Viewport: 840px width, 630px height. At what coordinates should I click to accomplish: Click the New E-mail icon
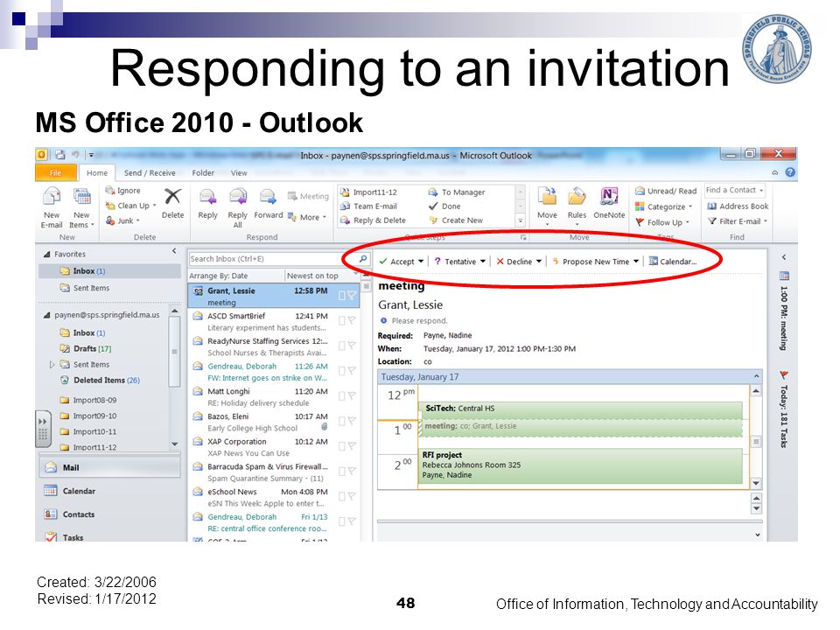coord(52,197)
